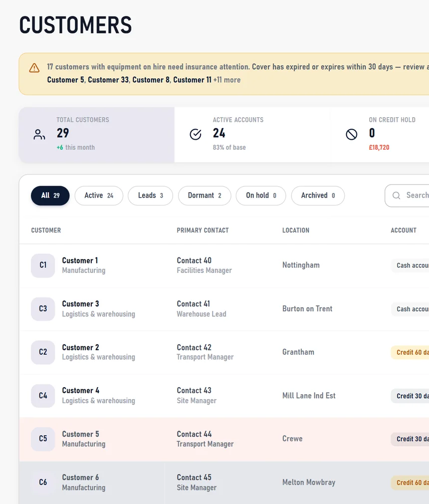Open the C1 customer avatar
This screenshot has width=429, height=504.
click(43, 265)
